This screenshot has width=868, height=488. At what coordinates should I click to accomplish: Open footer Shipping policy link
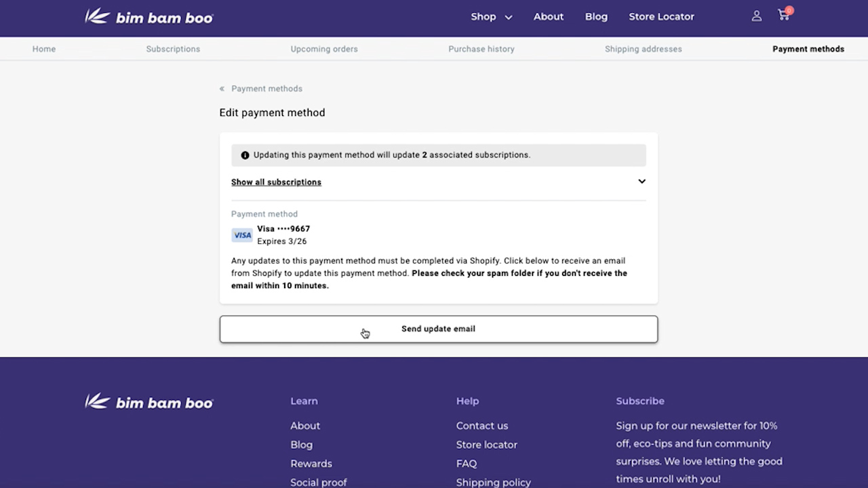coord(494,483)
